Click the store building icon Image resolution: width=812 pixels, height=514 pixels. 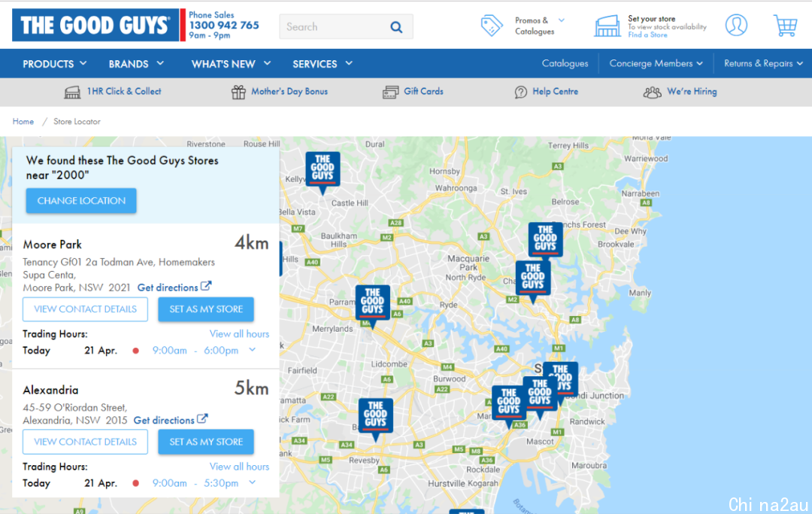point(607,26)
